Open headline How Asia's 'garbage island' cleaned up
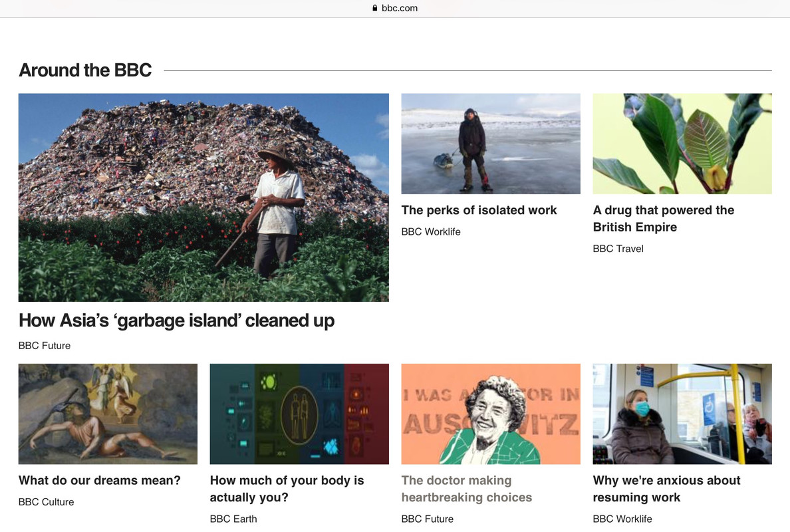The height and width of the screenshot is (532, 790). pyautogui.click(x=176, y=321)
